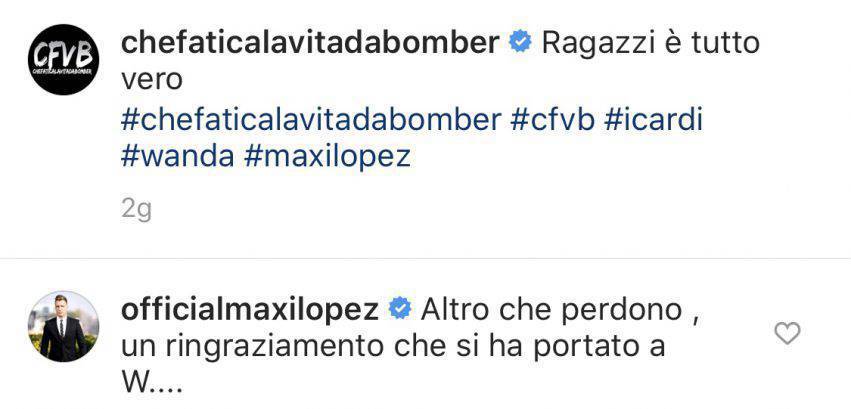Visit the chefaticalavitadabomber username profile

[310, 43]
